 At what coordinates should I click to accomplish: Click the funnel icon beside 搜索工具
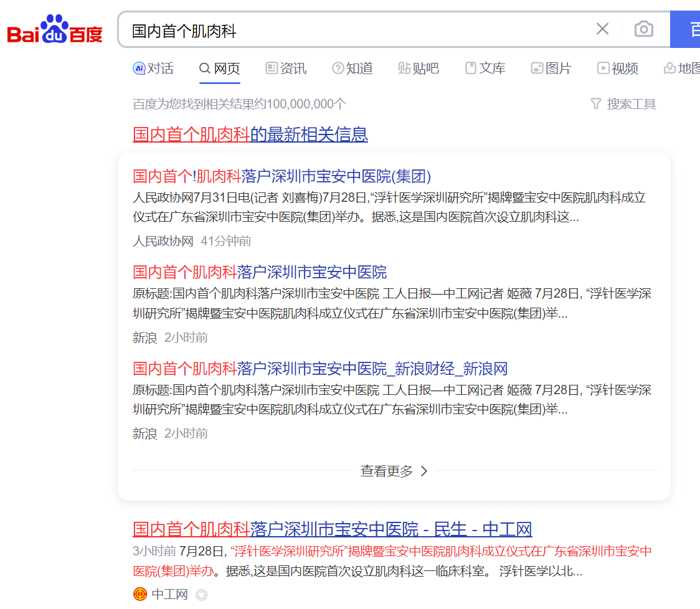[x=596, y=104]
